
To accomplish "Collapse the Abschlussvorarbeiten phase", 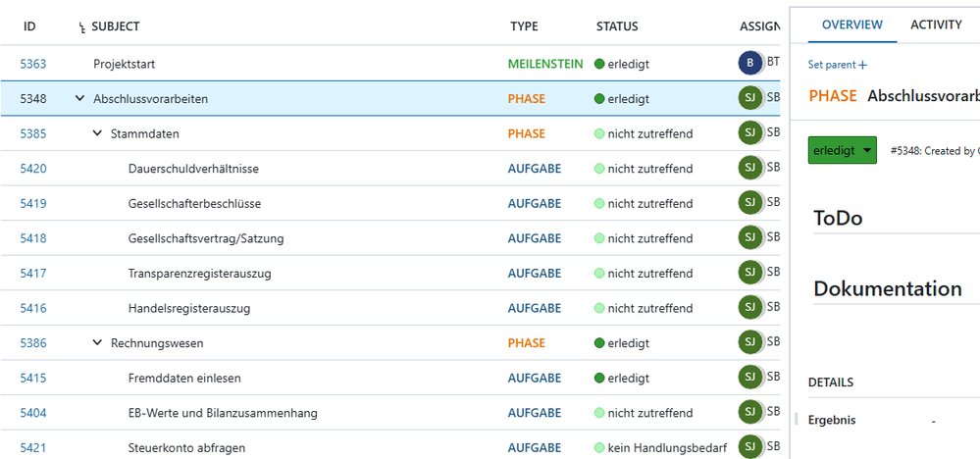I will pos(79,99).
